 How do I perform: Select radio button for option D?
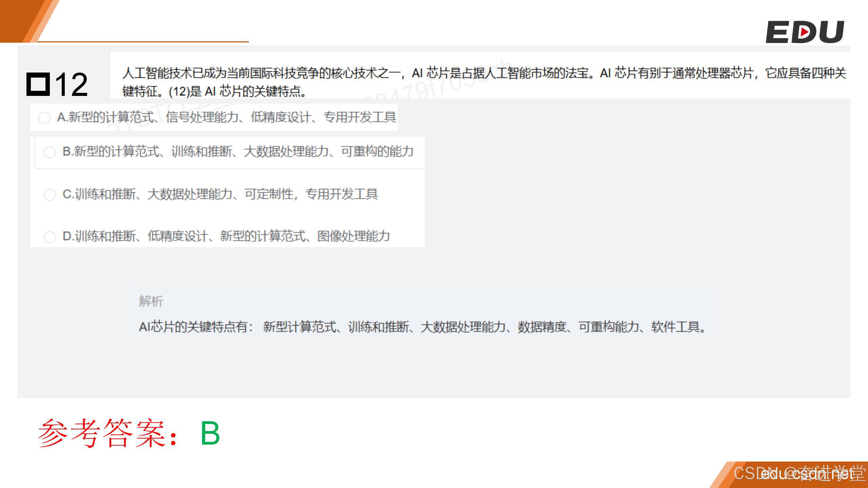pos(50,237)
